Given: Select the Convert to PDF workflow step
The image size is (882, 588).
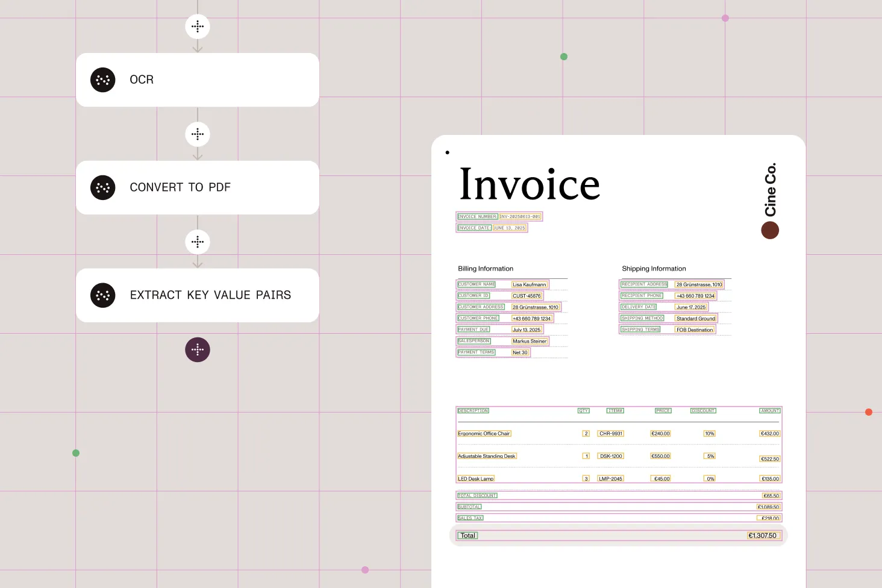Looking at the screenshot, I should coord(197,188).
